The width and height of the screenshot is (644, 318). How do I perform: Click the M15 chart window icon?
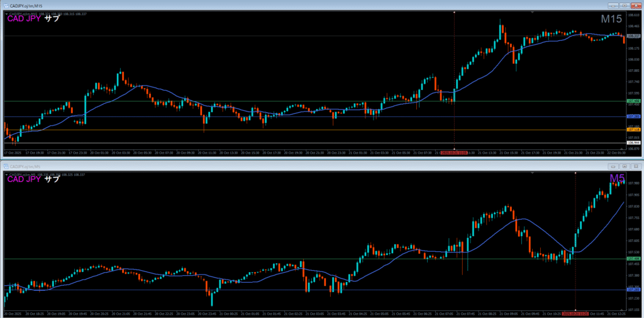4,5
